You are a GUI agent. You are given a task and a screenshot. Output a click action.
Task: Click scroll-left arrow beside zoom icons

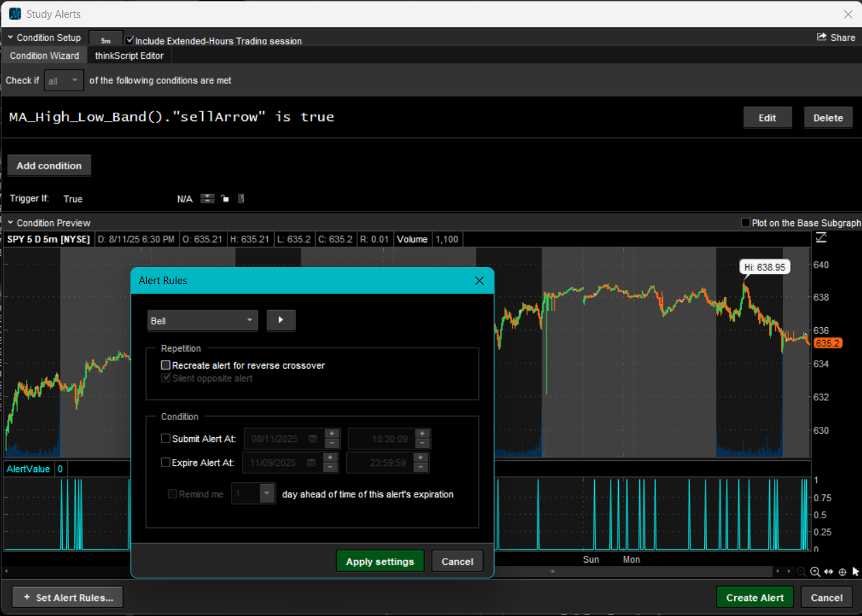[x=777, y=572]
